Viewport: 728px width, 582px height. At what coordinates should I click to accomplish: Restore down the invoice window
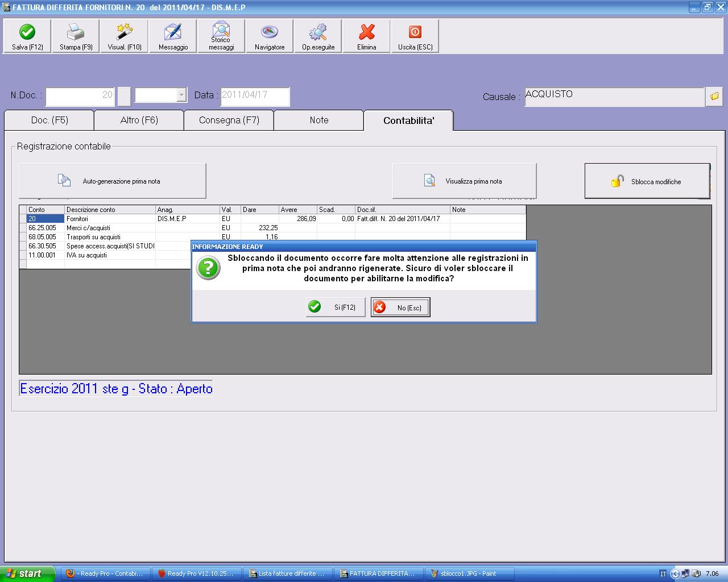[x=708, y=7]
